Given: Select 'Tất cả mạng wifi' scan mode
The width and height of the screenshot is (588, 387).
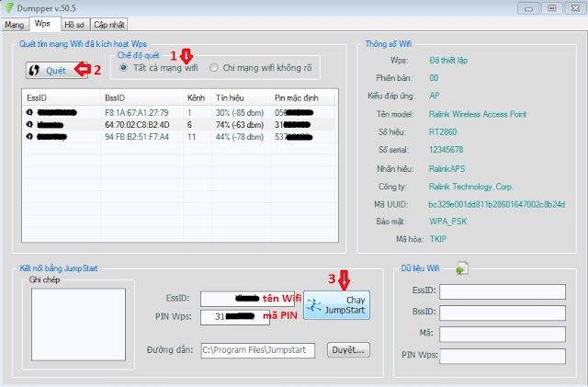Looking at the screenshot, I should 123,68.
